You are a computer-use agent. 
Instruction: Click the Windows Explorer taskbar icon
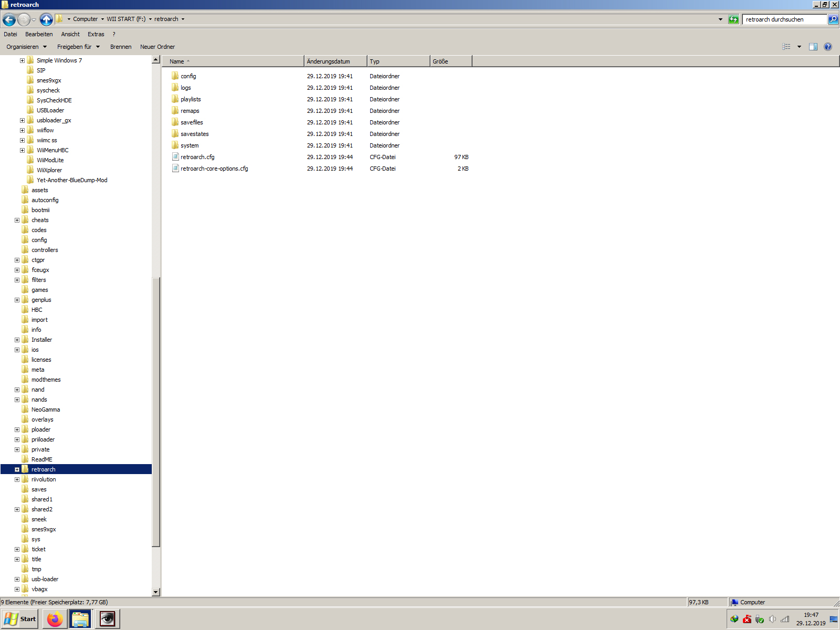(x=80, y=619)
